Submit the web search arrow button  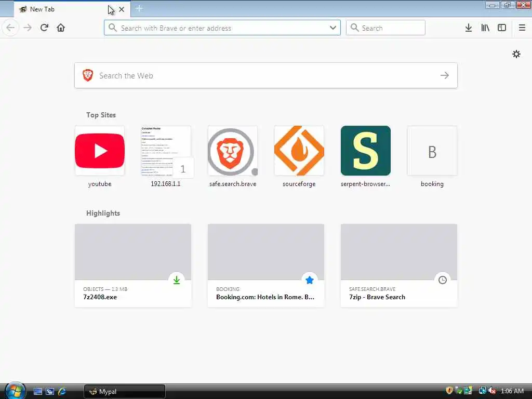pos(445,75)
